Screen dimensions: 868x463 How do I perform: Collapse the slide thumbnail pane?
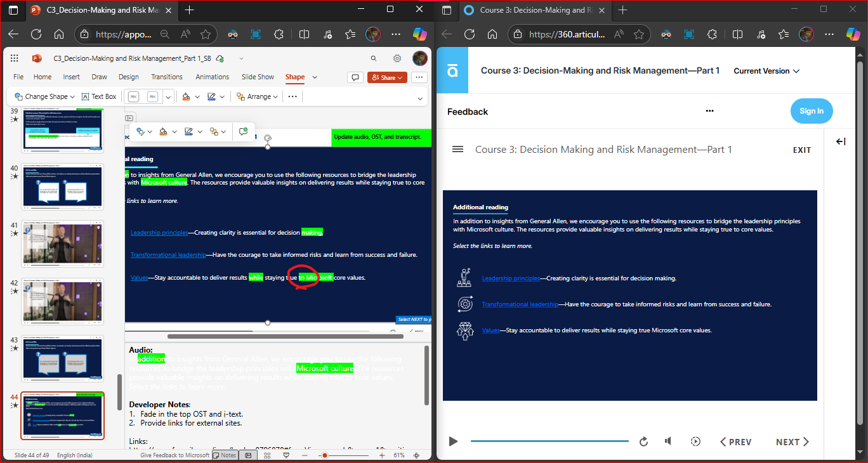pos(129,118)
